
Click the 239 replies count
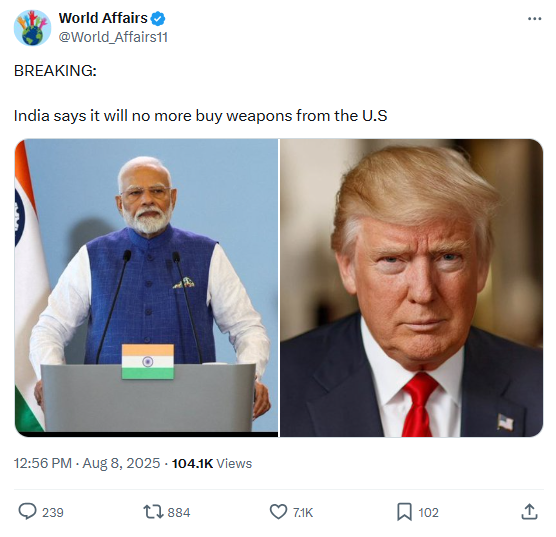[52, 513]
